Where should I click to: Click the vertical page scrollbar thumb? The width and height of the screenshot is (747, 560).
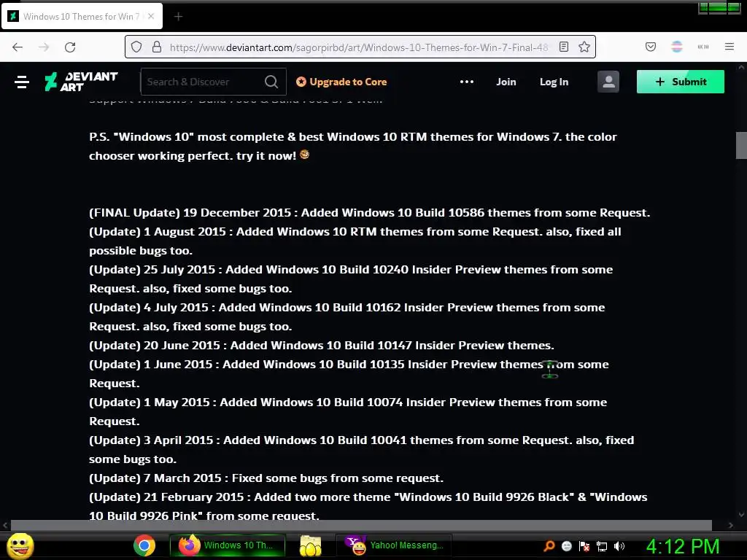(741, 145)
